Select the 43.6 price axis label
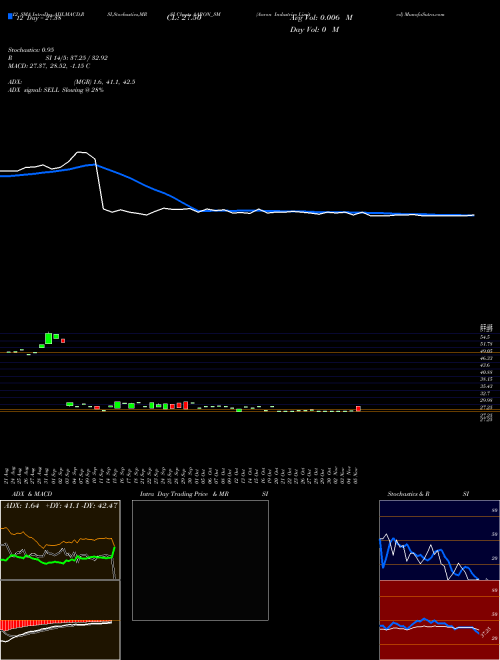The height and width of the screenshot is (660, 500). pos(485,365)
